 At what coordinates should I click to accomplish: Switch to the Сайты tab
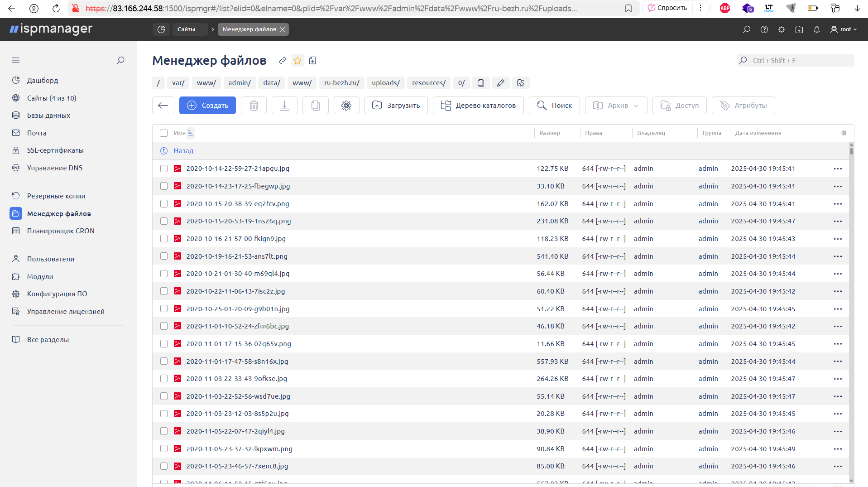[x=186, y=29]
